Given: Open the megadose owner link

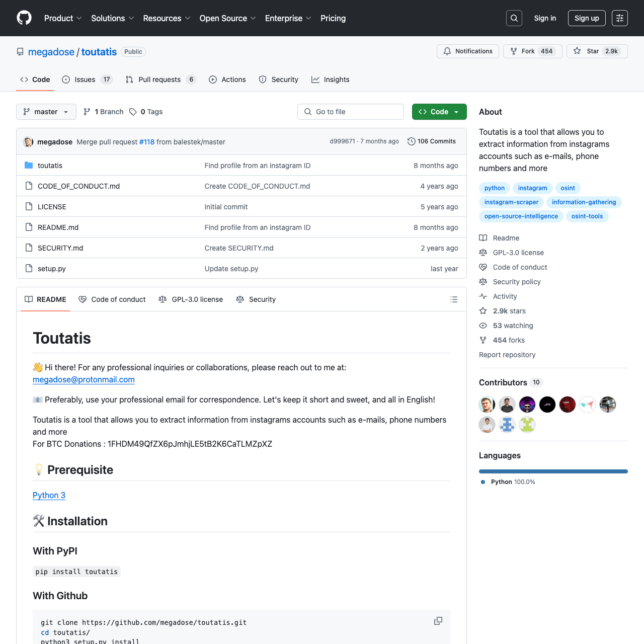Looking at the screenshot, I should pyautogui.click(x=51, y=52).
